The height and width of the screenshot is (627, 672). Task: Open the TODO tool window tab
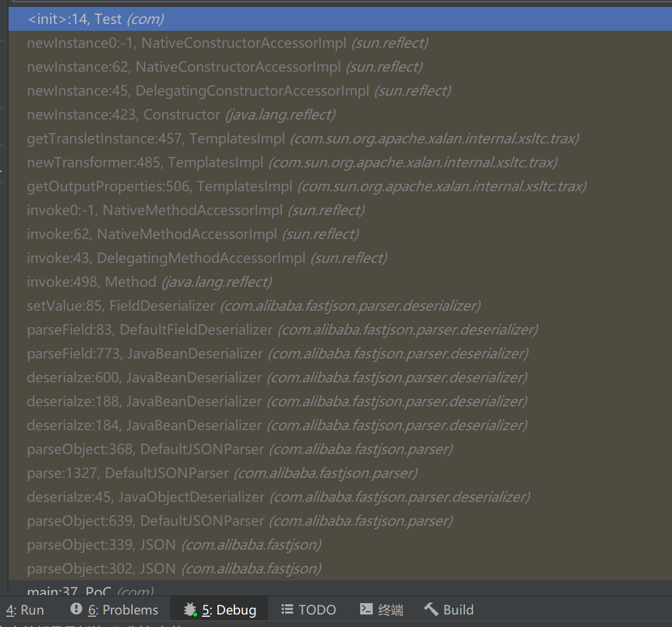(x=308, y=609)
